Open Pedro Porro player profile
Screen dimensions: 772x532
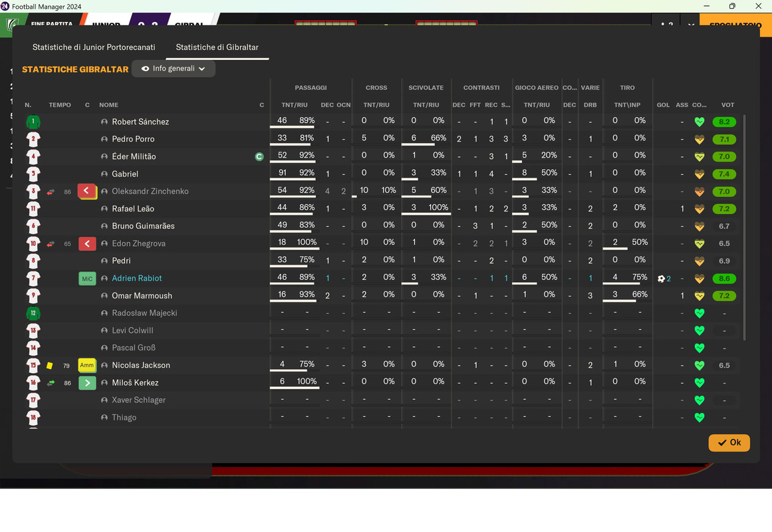133,139
